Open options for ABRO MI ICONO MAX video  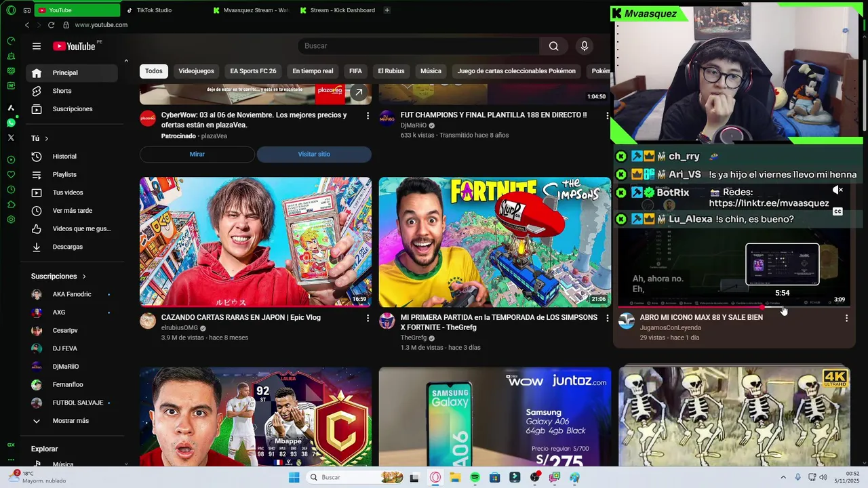(x=846, y=318)
